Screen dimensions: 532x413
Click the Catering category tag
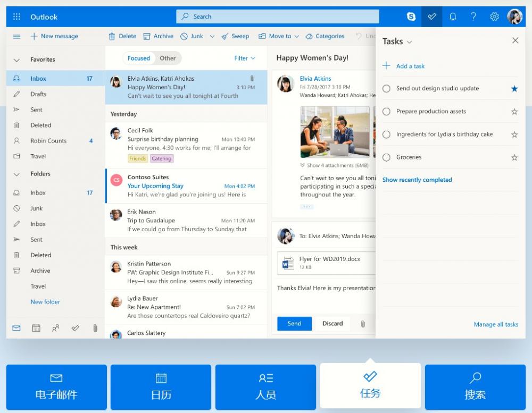point(162,159)
